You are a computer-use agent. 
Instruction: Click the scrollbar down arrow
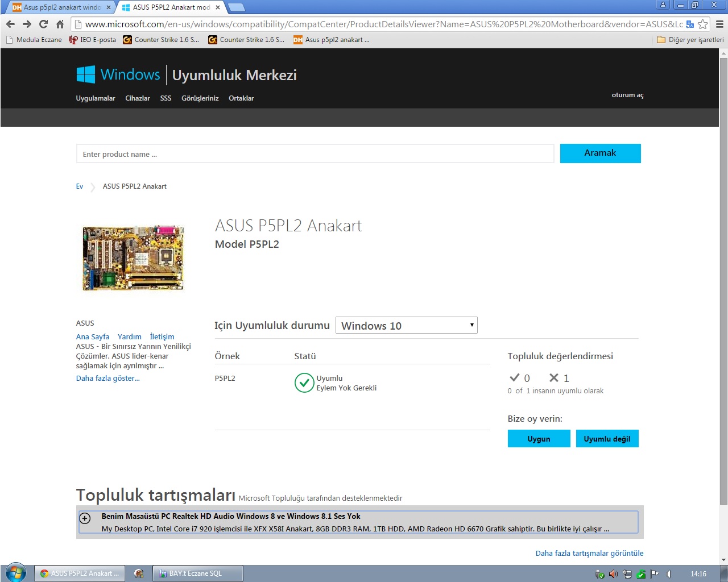tap(723, 560)
